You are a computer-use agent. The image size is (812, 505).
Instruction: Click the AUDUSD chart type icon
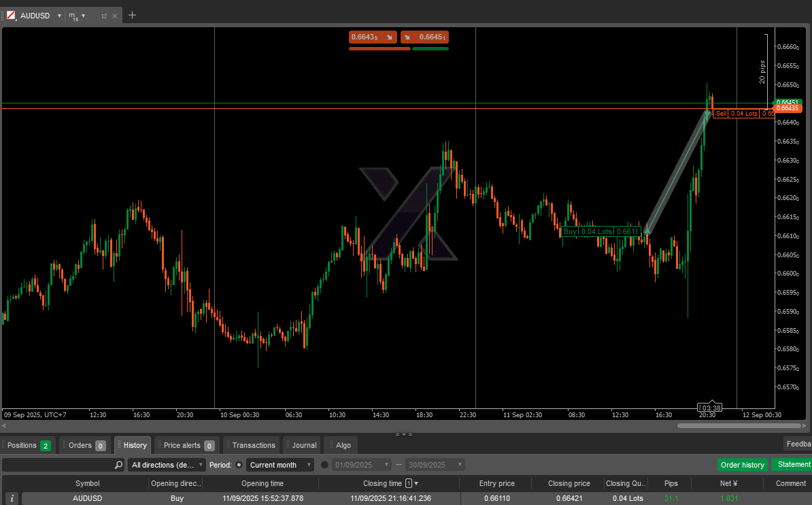pyautogui.click(x=11, y=15)
